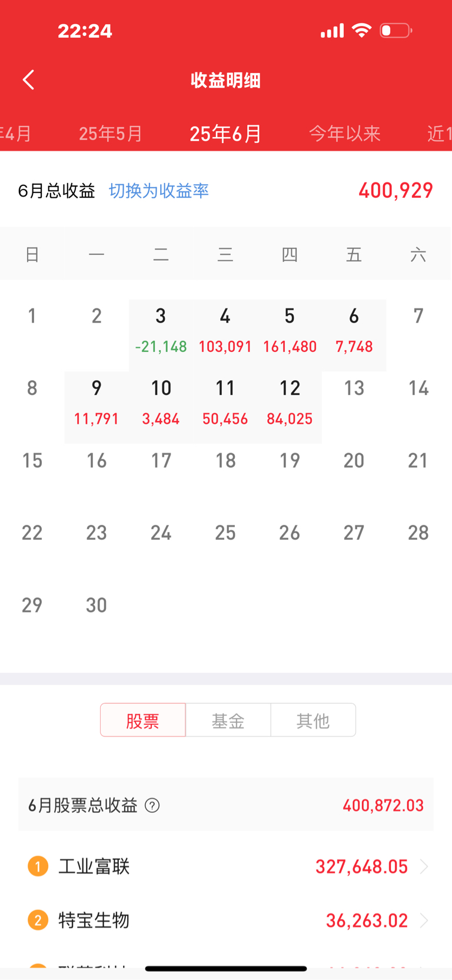This screenshot has height=980, width=452.
Task: Tap the cellular signal bars icon
Action: 332,31
